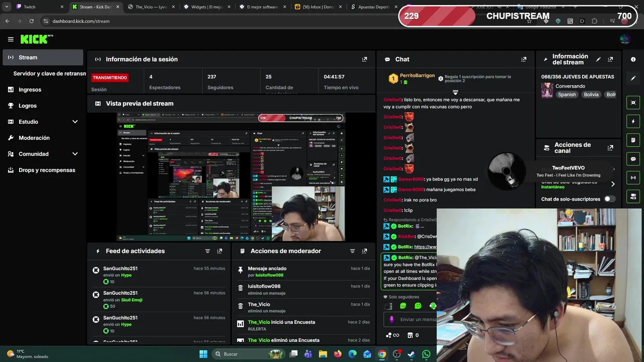The height and width of the screenshot is (362, 644).
Task: Open Conversando category thumbnail
Action: tap(547, 90)
